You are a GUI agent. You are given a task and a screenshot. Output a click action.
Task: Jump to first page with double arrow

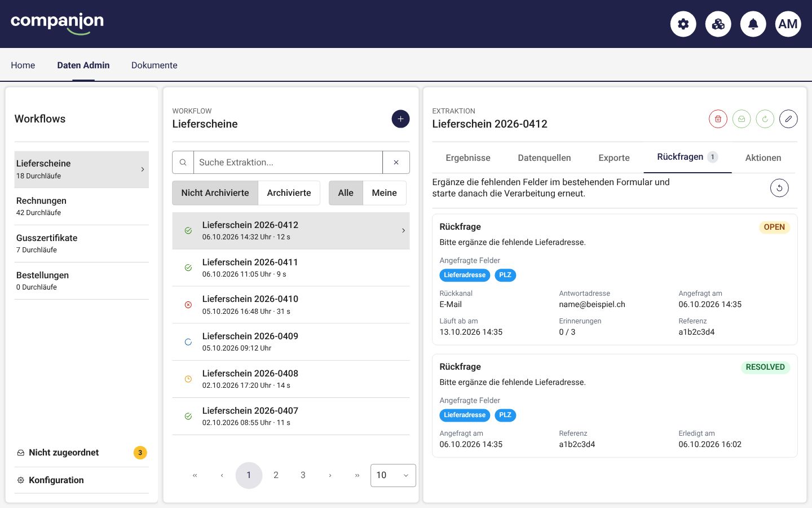tap(195, 475)
